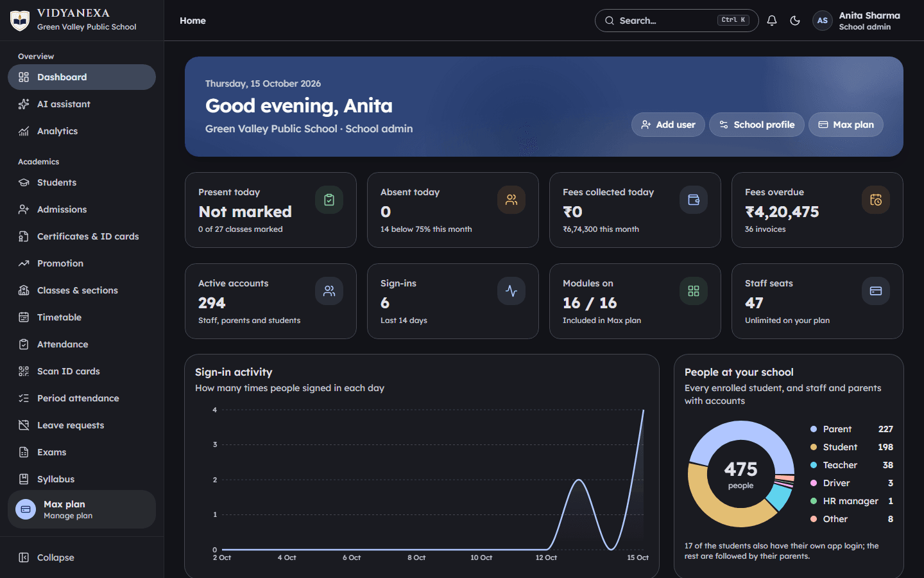The height and width of the screenshot is (578, 924).
Task: Click the Leave requests calendar-off icon
Action: click(x=24, y=425)
